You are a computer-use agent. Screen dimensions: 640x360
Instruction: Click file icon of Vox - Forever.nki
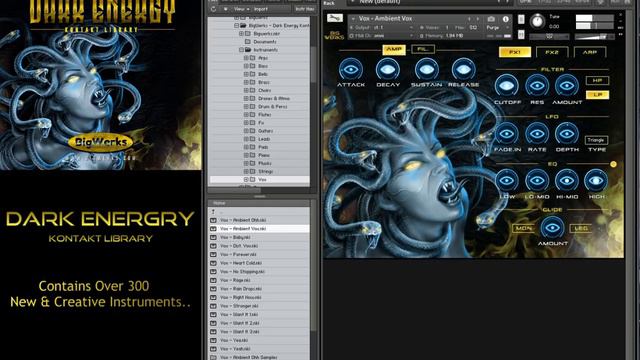(213, 254)
